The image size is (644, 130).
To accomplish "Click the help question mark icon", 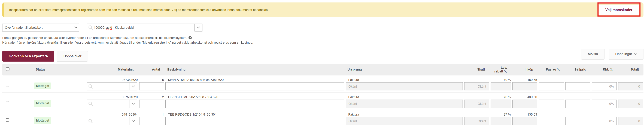I will click(x=190, y=38).
